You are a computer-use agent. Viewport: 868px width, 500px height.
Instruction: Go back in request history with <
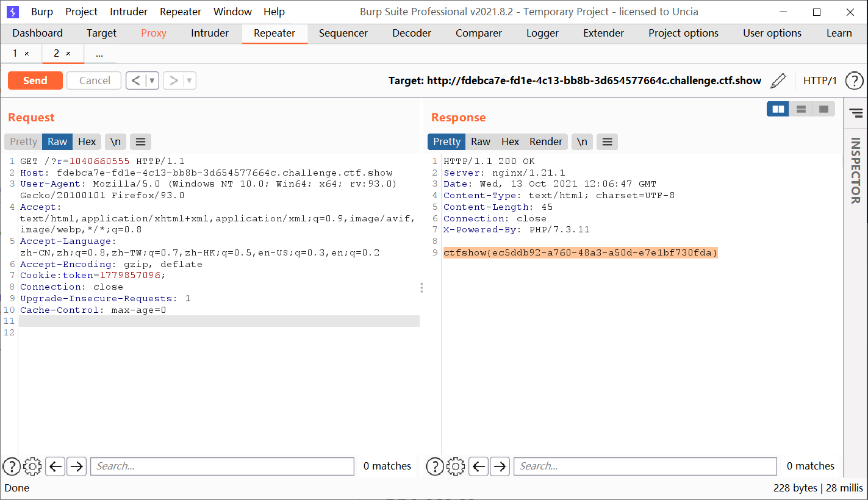click(136, 80)
